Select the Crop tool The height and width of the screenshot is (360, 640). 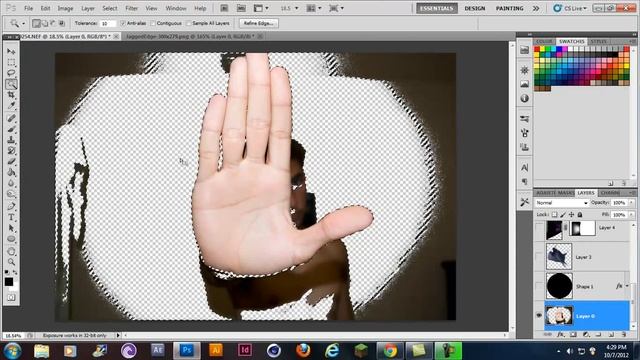coord(11,95)
